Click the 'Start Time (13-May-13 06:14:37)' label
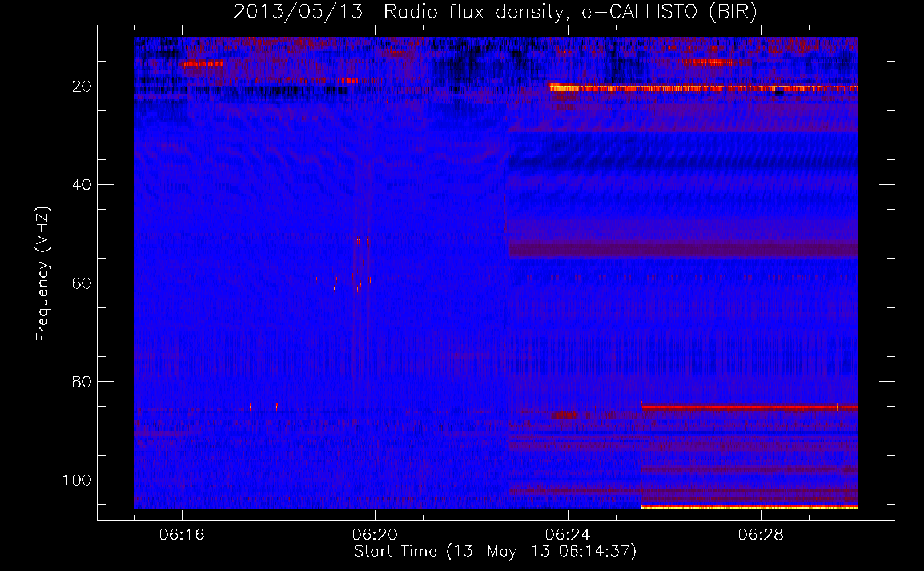This screenshot has width=924, height=571. click(495, 552)
